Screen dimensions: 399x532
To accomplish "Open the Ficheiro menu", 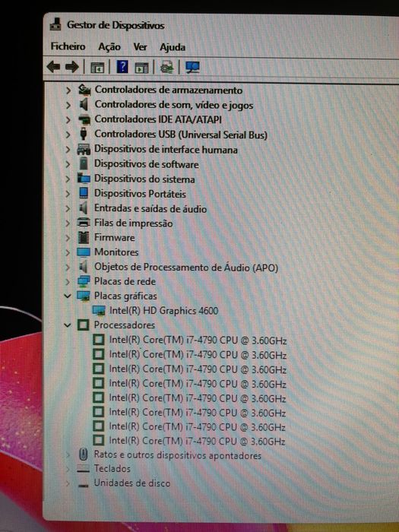I will (x=68, y=46).
